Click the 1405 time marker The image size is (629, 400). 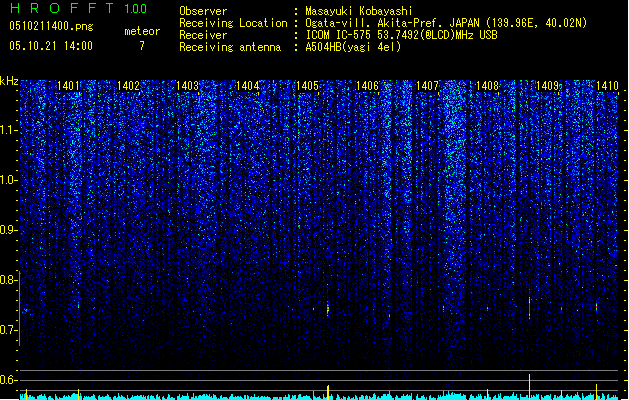(x=307, y=86)
